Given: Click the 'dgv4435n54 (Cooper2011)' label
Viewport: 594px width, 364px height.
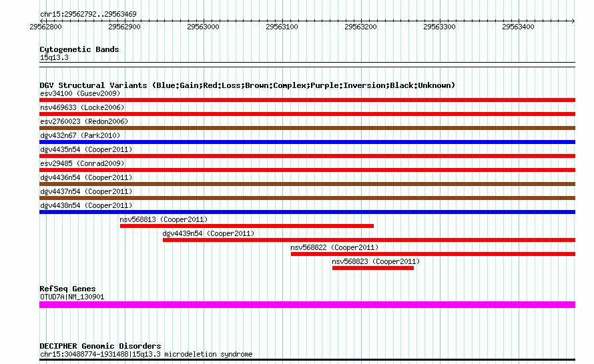Looking at the screenshot, I should (86, 149).
